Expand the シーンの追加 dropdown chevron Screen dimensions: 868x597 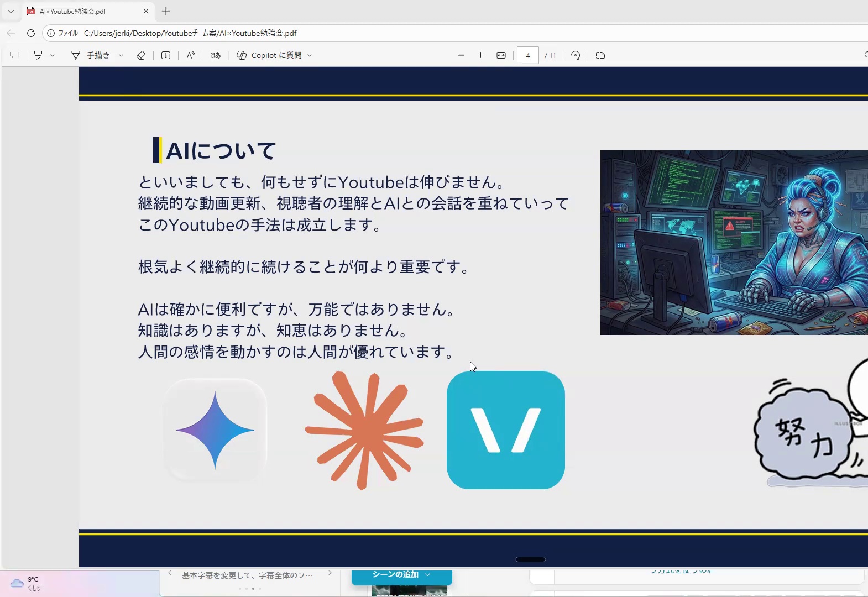pos(427,575)
